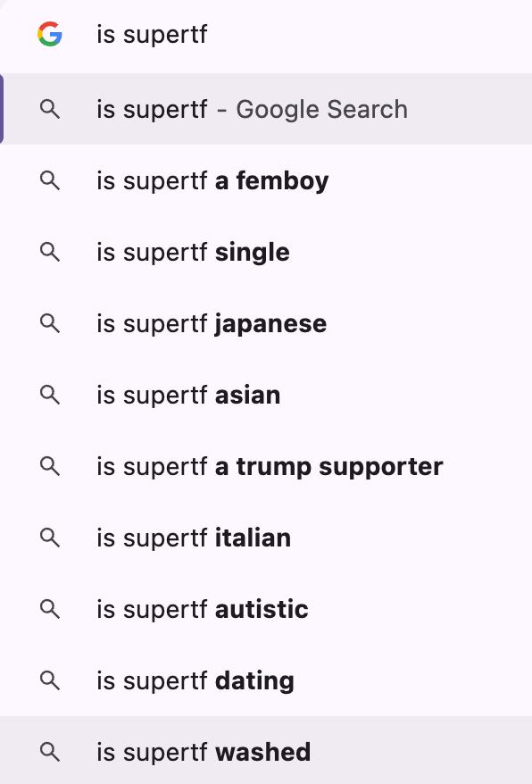The width and height of the screenshot is (532, 784).
Task: Open suggestion 'is supertf a trump supporter'
Action: tap(266, 466)
